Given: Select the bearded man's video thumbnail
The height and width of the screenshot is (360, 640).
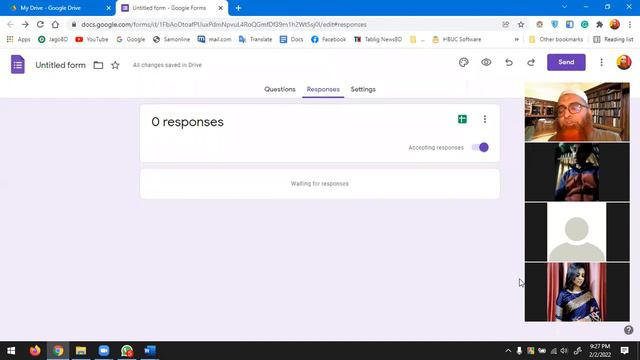Looking at the screenshot, I should [x=577, y=112].
